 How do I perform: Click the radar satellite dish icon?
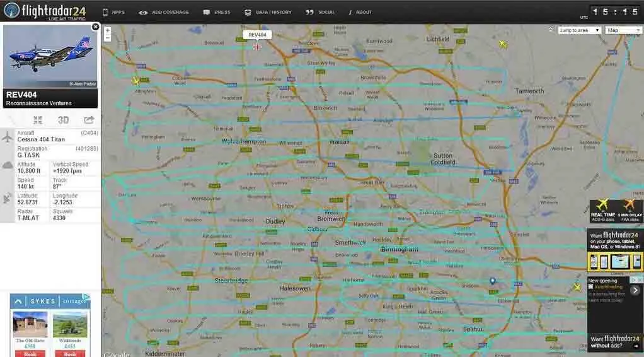coord(8,199)
